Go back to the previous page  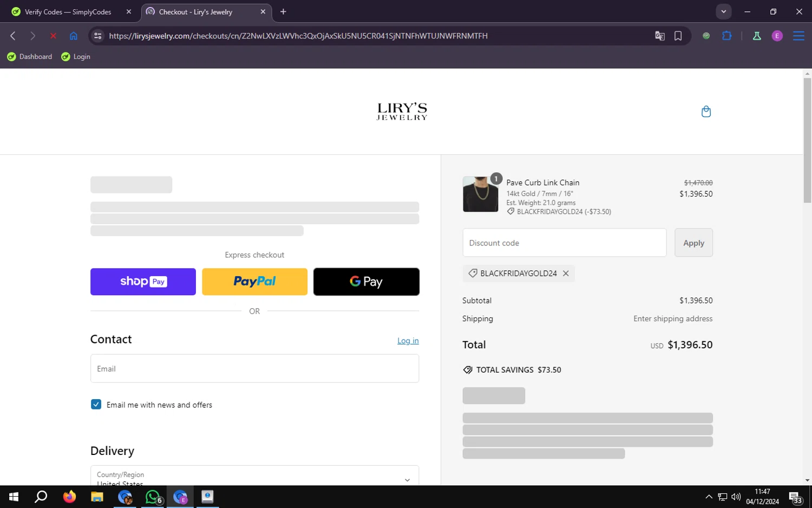tap(13, 36)
